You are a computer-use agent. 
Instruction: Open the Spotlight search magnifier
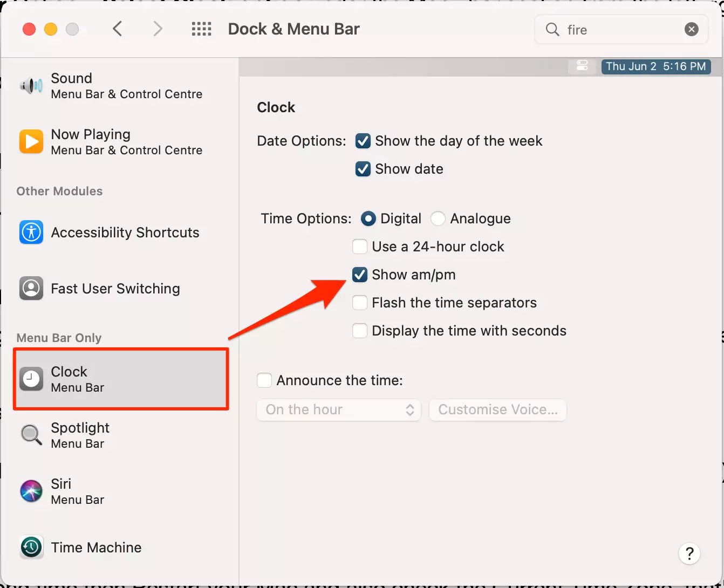coord(552,30)
